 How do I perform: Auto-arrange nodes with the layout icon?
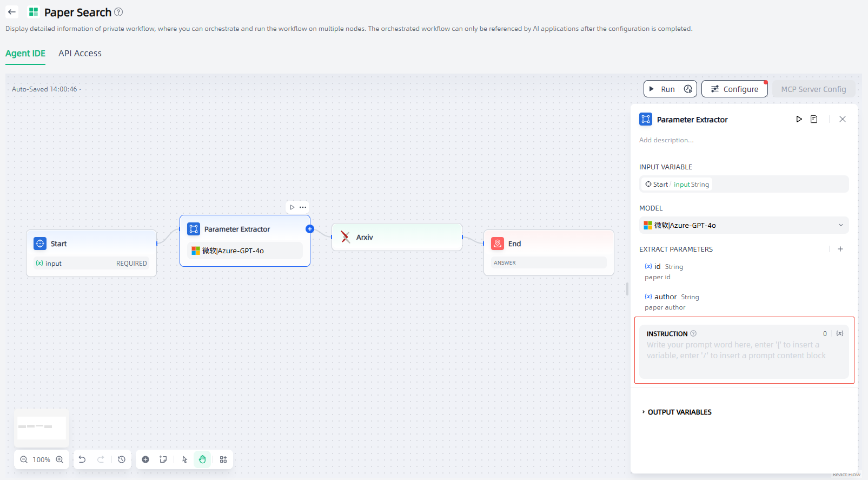pos(223,459)
